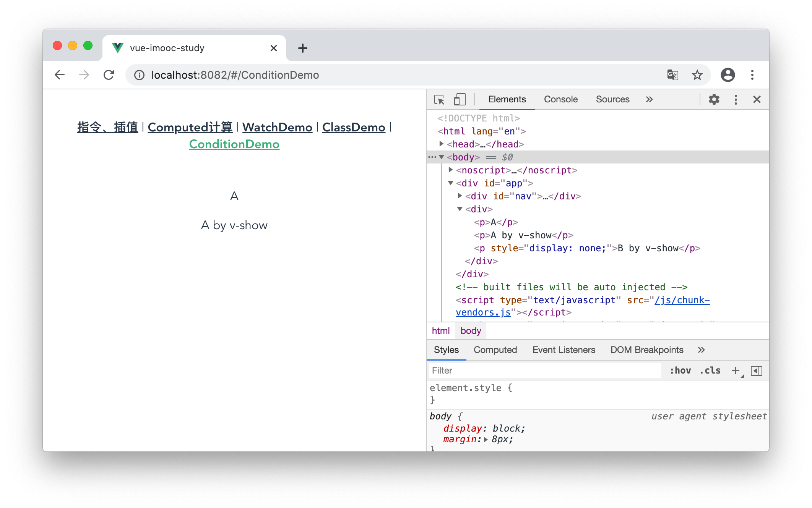
Task: Switch to the Elements panel
Action: [x=507, y=100]
